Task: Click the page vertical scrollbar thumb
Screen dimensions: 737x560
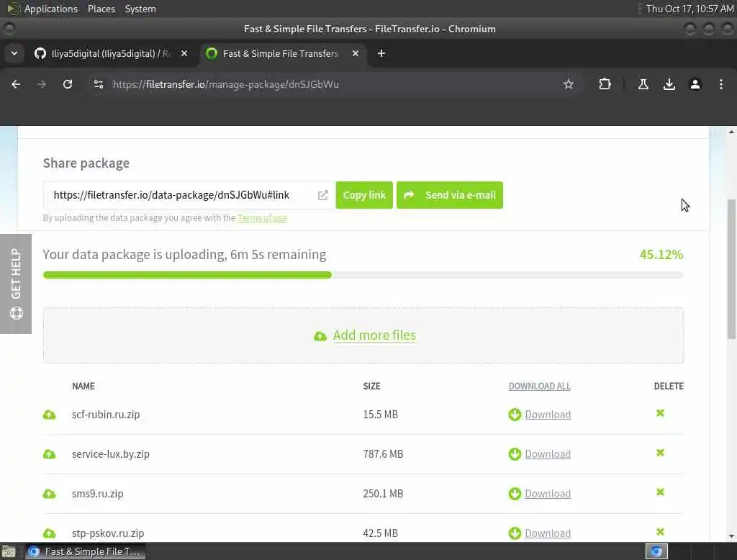Action: [731, 268]
